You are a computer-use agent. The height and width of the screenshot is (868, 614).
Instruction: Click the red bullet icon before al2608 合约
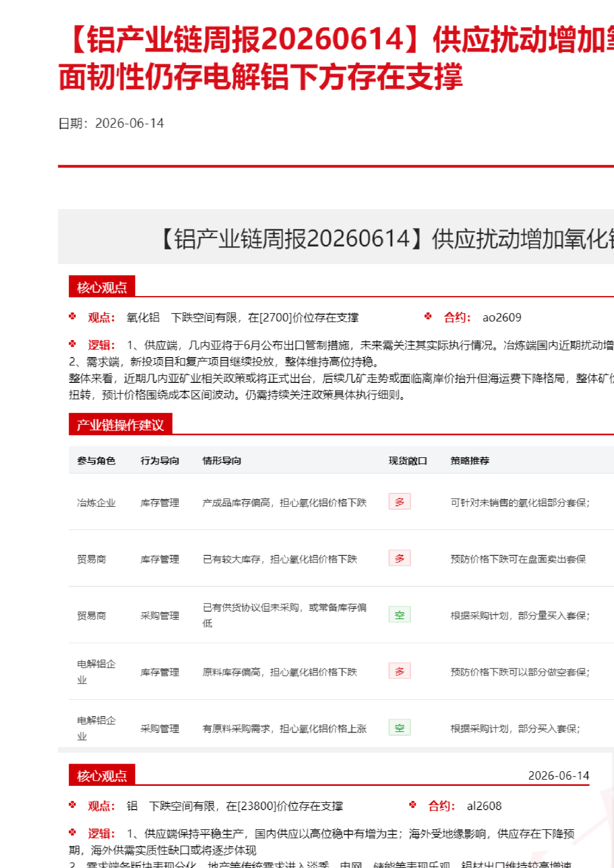pyautogui.click(x=412, y=804)
